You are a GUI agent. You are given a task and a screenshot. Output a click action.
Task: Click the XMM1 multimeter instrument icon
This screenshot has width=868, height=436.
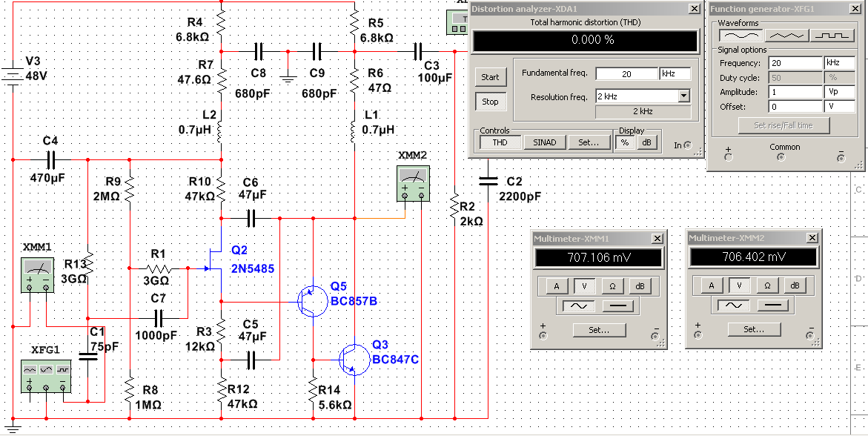click(38, 274)
